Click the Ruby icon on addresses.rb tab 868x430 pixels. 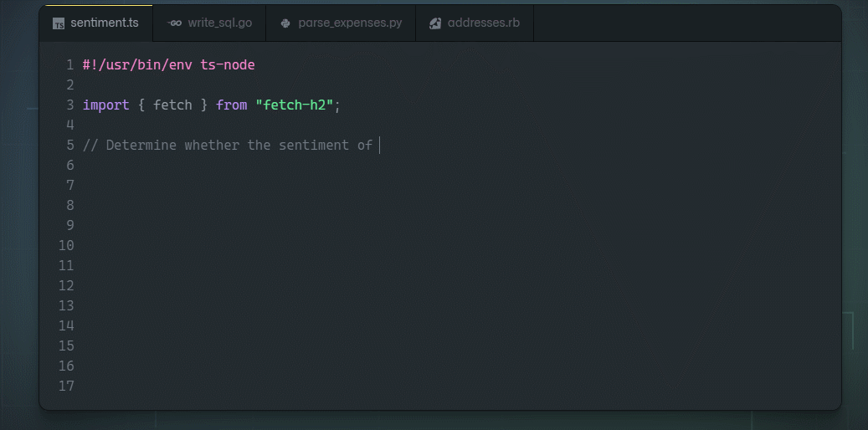[x=435, y=23]
